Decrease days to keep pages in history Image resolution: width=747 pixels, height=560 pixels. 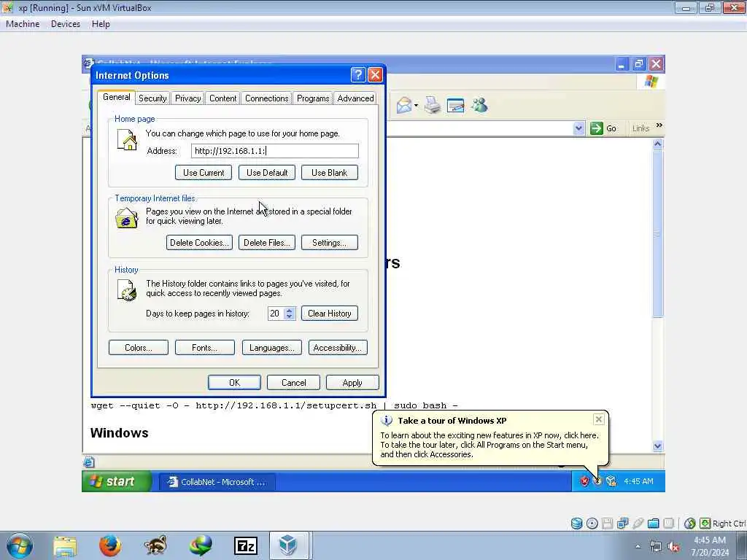[x=289, y=316]
